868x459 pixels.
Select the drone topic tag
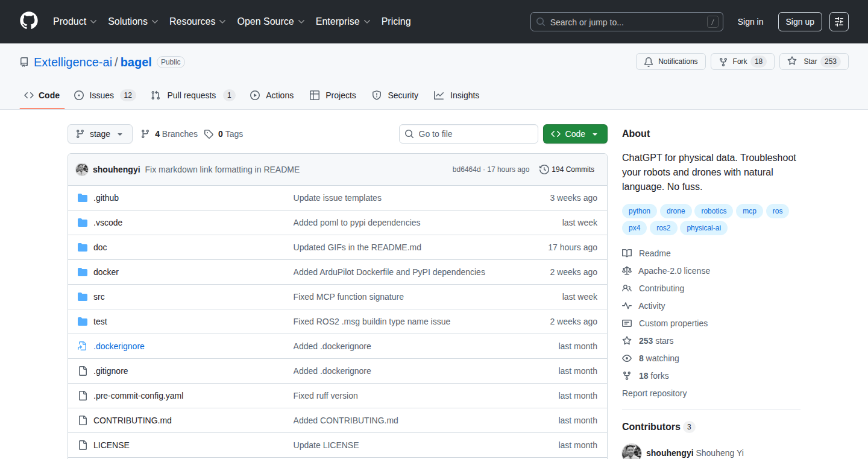tap(676, 211)
